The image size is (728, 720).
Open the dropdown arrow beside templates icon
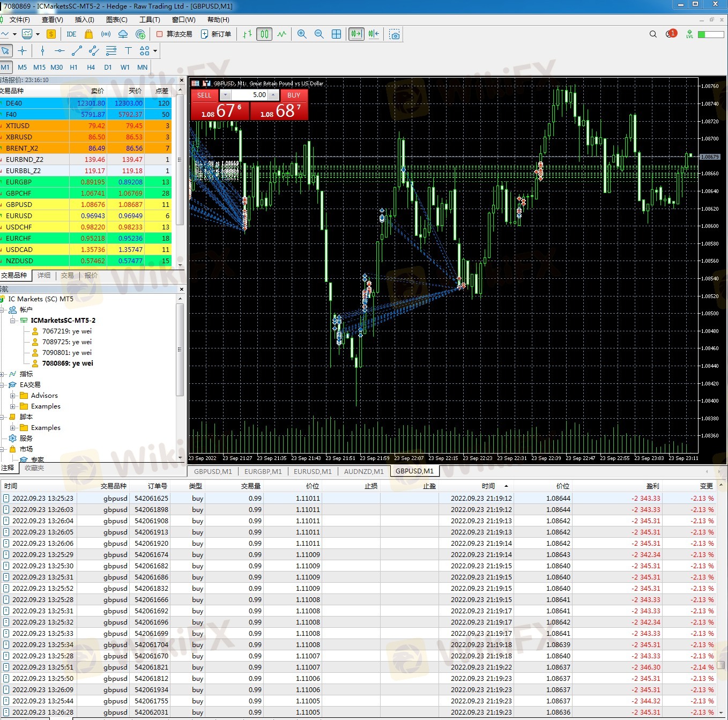point(38,34)
